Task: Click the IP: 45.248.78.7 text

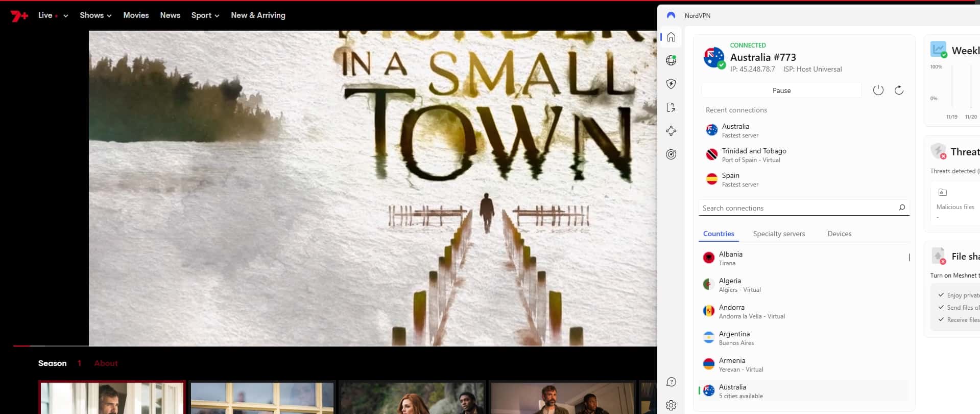Action: 752,69
